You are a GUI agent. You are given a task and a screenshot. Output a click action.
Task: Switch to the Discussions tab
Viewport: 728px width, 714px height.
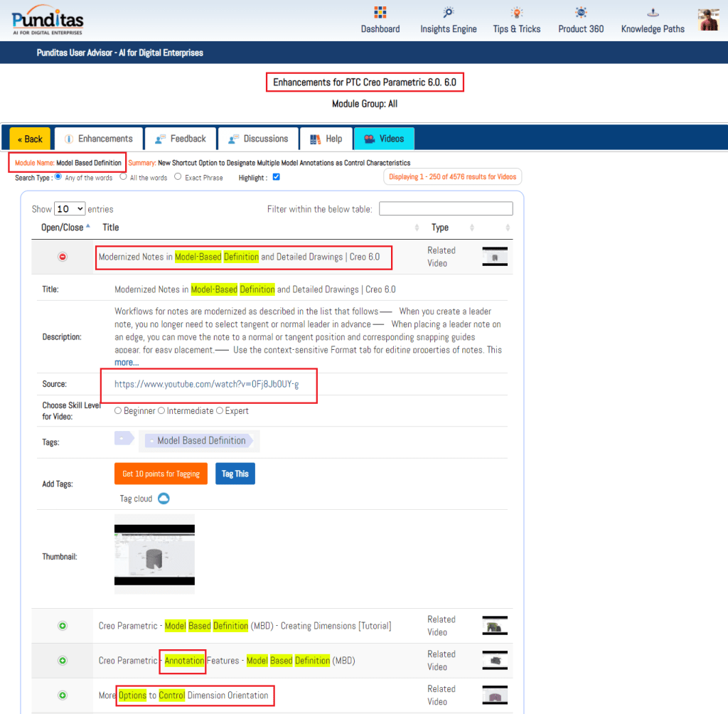click(257, 139)
